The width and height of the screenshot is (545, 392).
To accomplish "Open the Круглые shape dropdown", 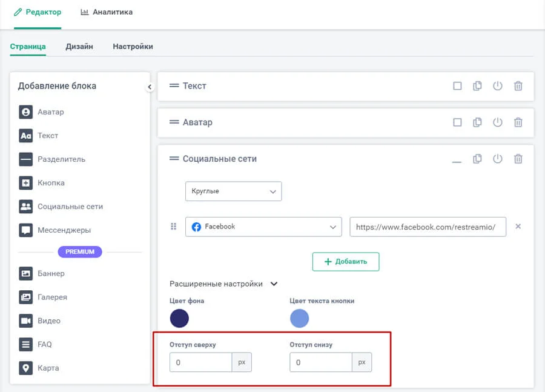I will pyautogui.click(x=233, y=191).
